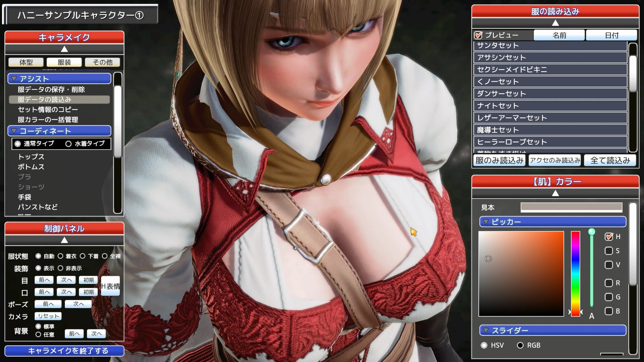Image resolution: width=644 pixels, height=362 pixels.
Task: Set 服状態 to 着衣
Action: tap(60, 256)
